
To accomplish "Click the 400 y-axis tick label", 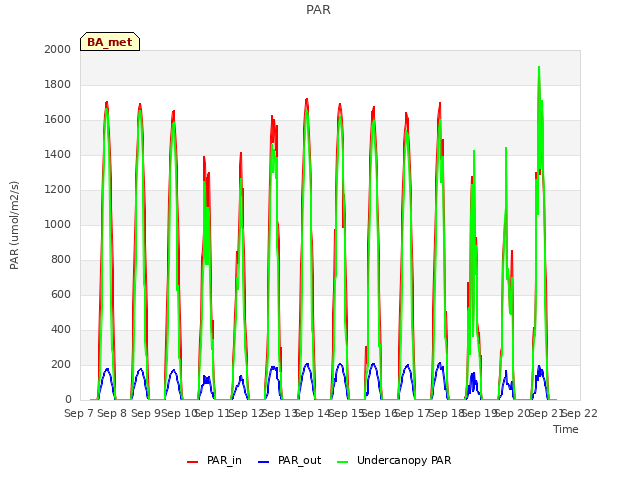I will tap(61, 329).
